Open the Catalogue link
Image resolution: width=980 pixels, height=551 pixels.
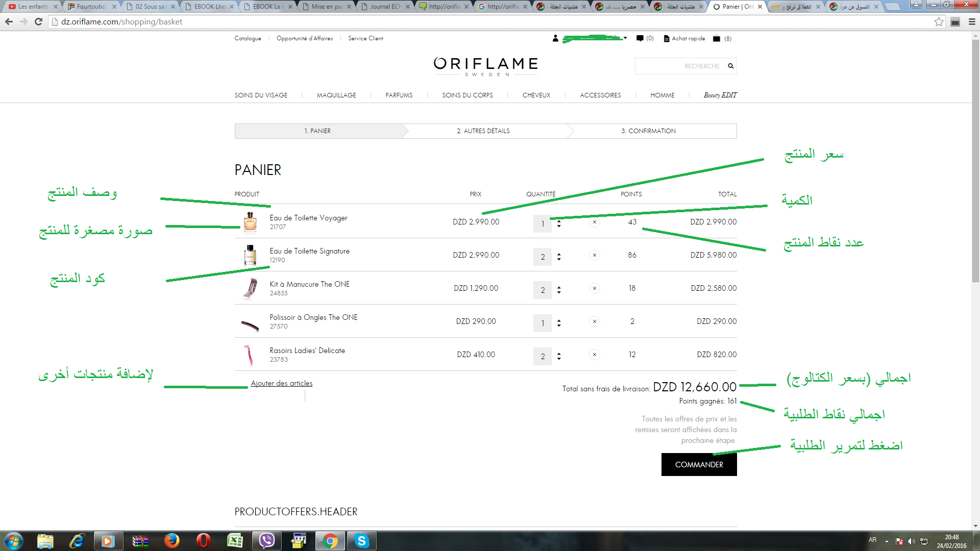(248, 38)
